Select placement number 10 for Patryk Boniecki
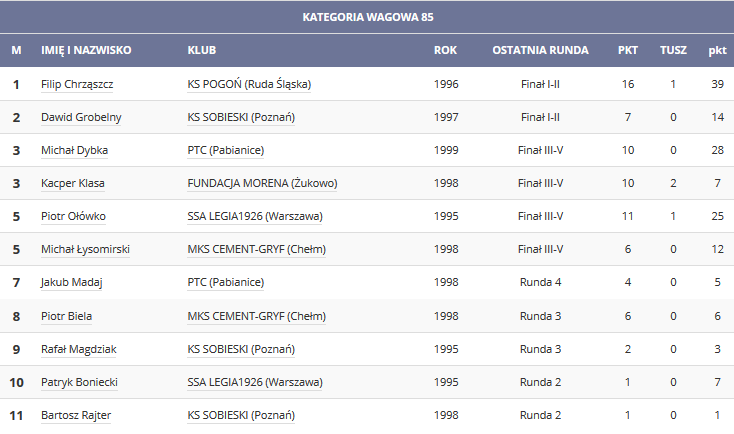Viewport: 734px width, 434px height. click(x=16, y=383)
